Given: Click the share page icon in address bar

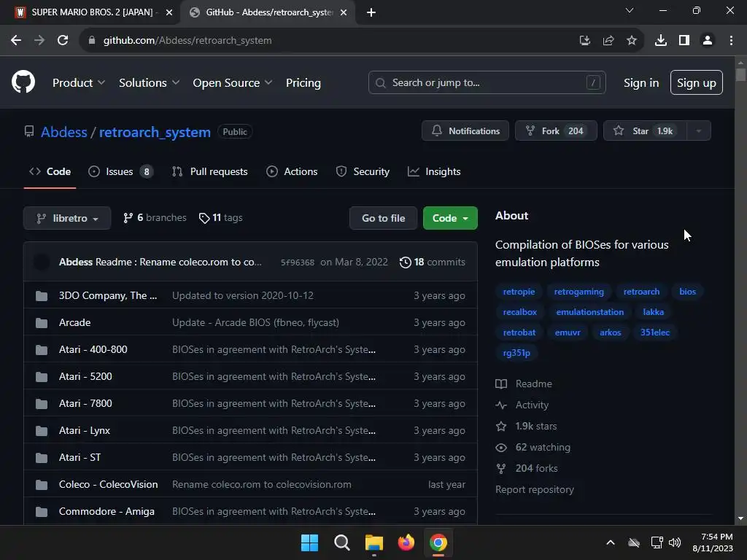Looking at the screenshot, I should (608, 41).
